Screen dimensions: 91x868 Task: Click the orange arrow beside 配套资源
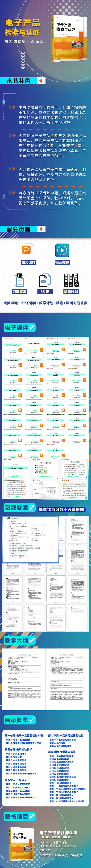[41, 229]
